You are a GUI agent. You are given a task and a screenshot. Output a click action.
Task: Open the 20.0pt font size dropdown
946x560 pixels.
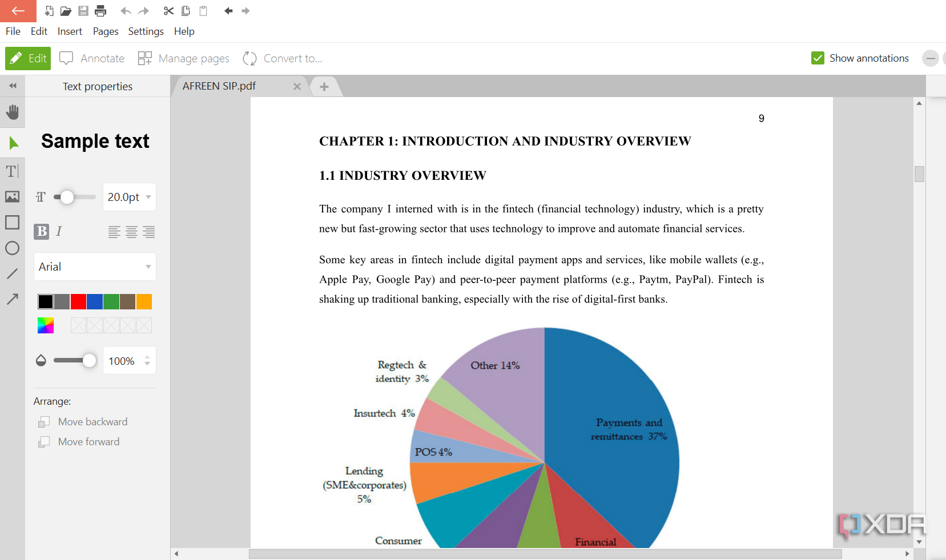[130, 197]
